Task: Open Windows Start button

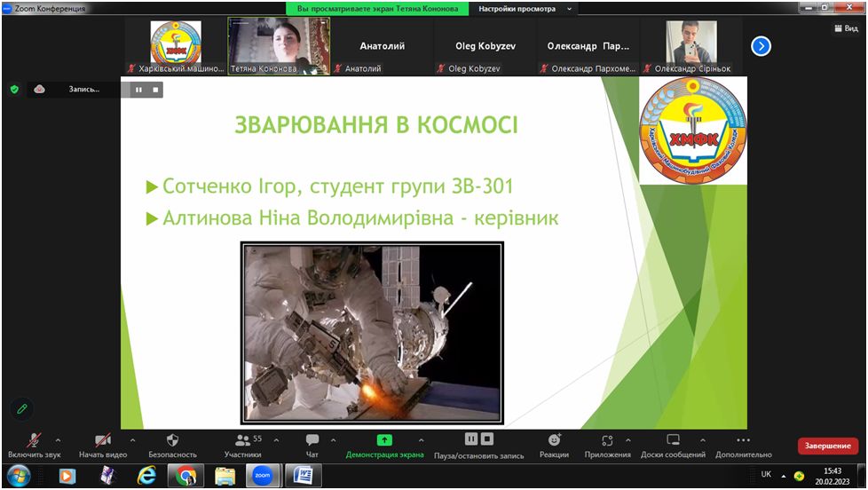Action: tap(18, 476)
